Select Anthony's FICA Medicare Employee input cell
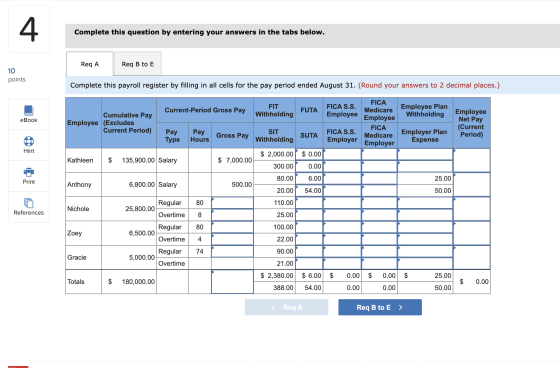This screenshot has width=560, height=368. tap(379, 178)
